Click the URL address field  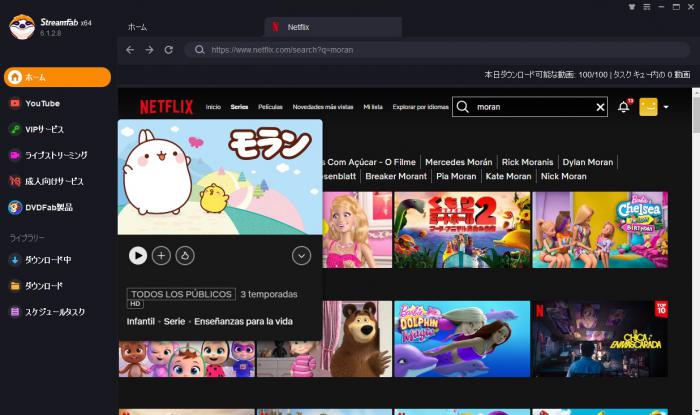click(438, 50)
